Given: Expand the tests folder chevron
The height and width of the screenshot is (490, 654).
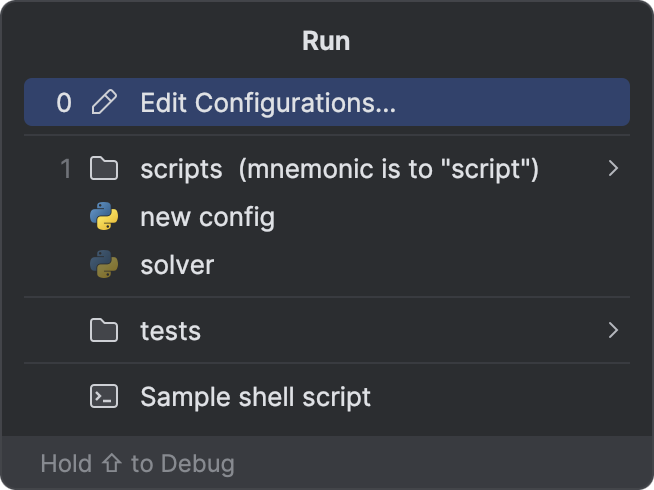Looking at the screenshot, I should coord(613,331).
